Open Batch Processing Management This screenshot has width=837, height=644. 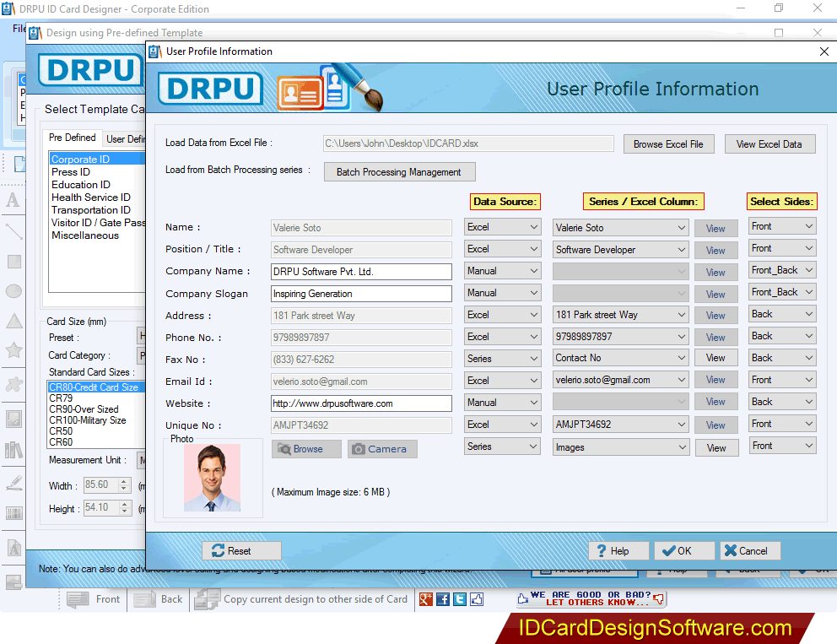pos(399,171)
